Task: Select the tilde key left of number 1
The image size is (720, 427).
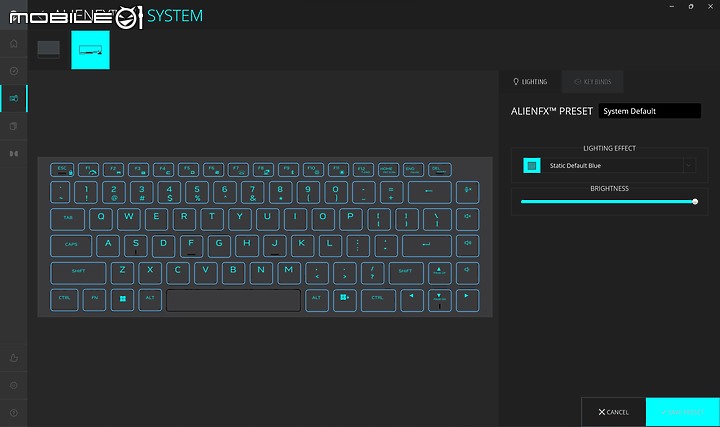Action: click(60, 192)
